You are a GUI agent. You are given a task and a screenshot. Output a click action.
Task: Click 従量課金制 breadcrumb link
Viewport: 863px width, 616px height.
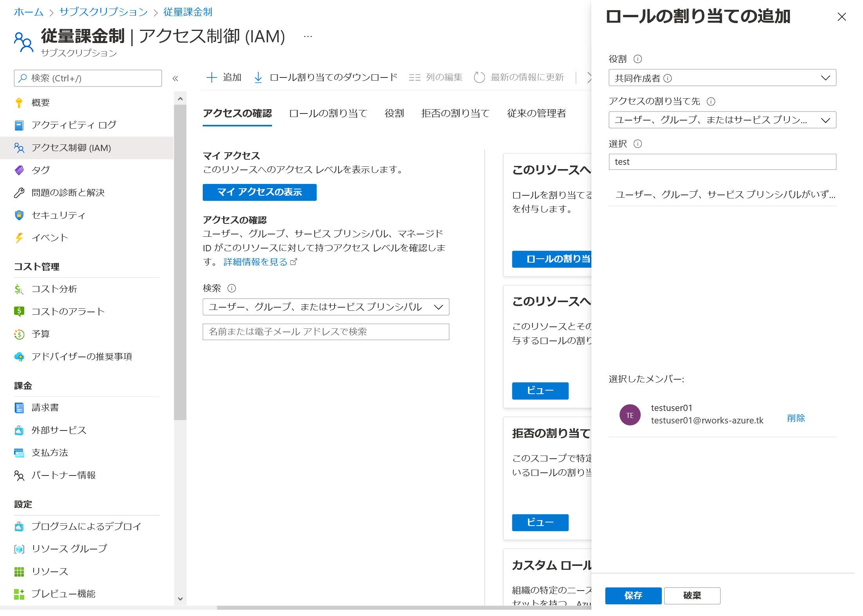(187, 12)
